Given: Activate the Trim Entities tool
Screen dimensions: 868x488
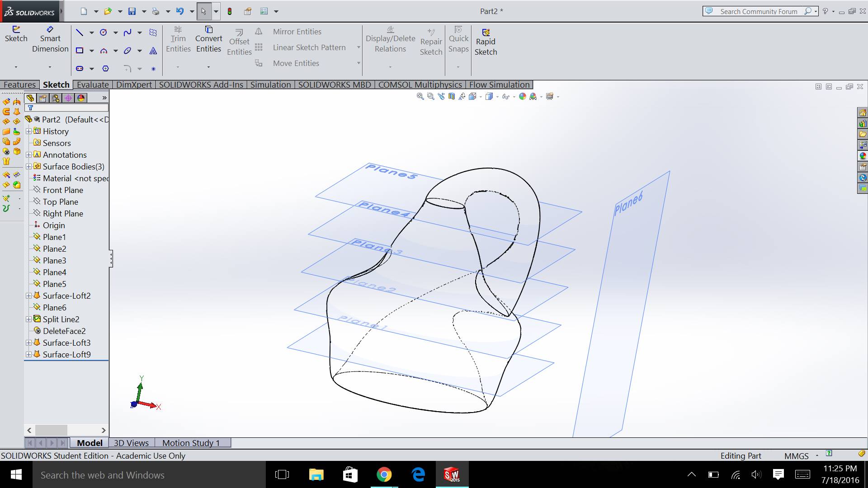Looking at the screenshot, I should point(178,41).
